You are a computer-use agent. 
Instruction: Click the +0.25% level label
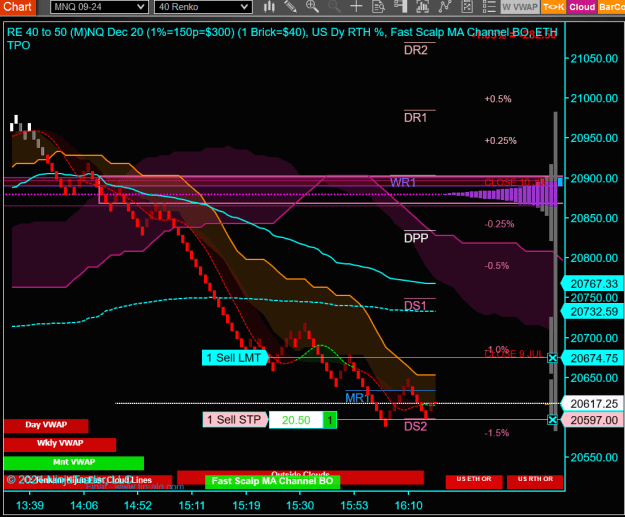pyautogui.click(x=501, y=141)
